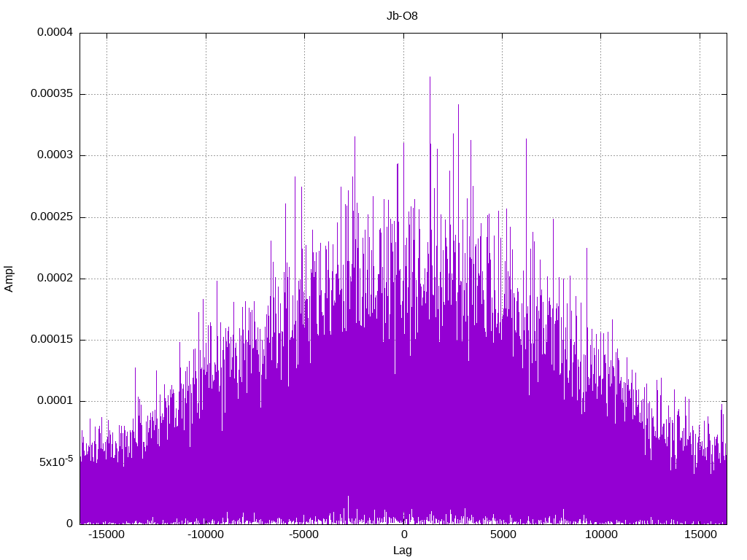Click y-axis tick label 0.0003
747x560 pixels.
[55, 155]
